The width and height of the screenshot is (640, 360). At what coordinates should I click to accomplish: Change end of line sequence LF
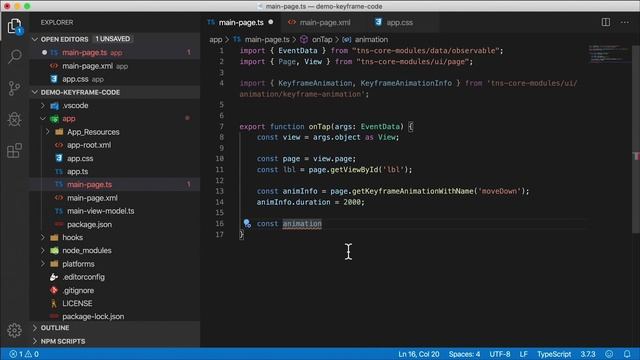coord(523,354)
